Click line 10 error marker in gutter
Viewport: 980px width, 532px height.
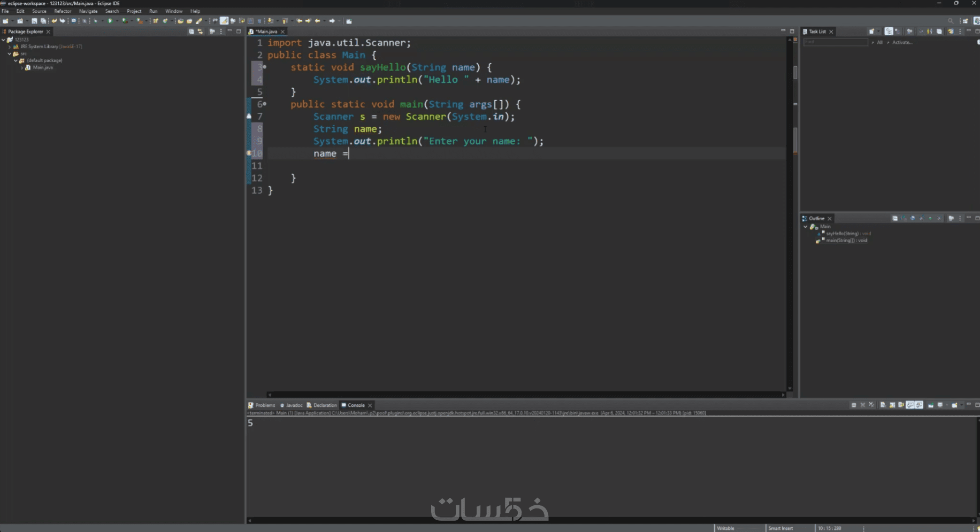point(249,153)
